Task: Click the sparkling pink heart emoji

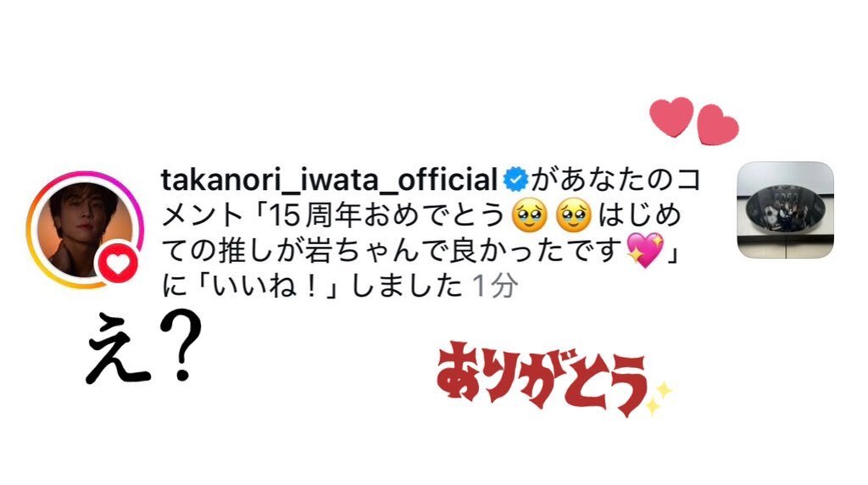Action: click(644, 250)
